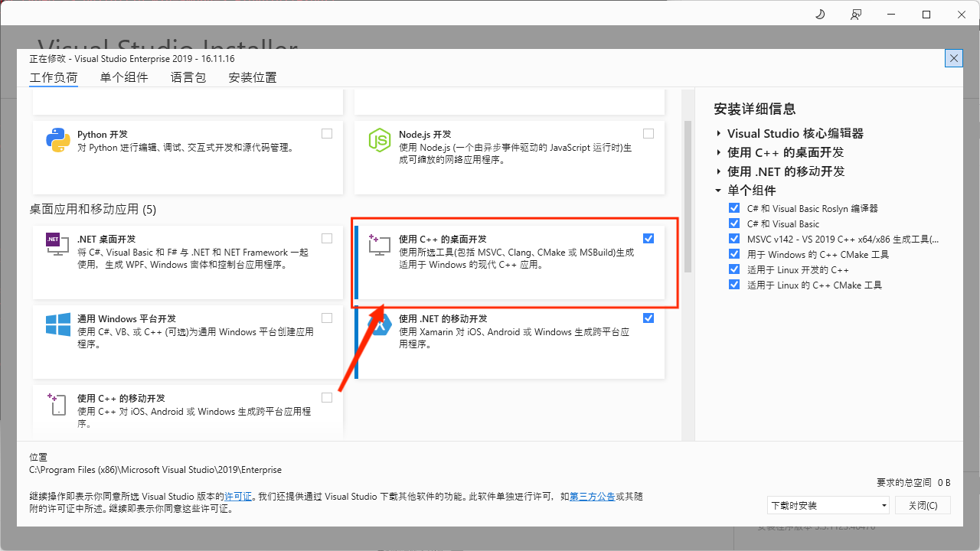Toggle the dark mode moon icon in title bar
The height and width of the screenshot is (551, 980).
coord(821,15)
